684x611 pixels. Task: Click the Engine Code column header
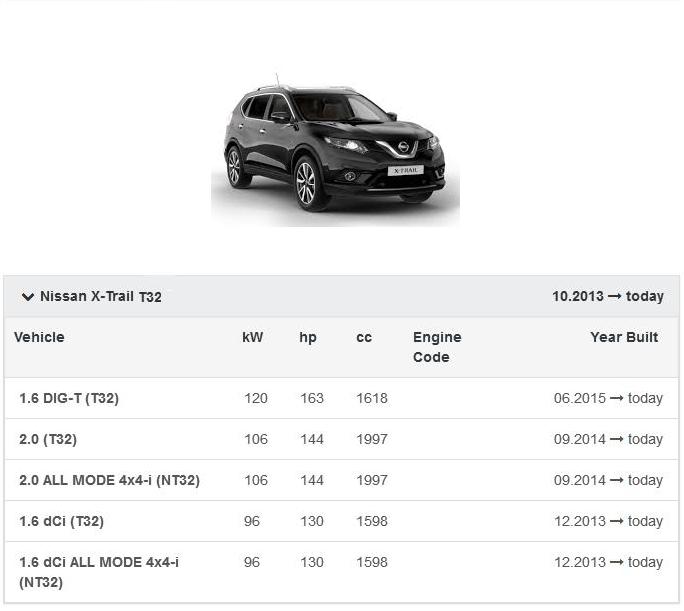437,347
